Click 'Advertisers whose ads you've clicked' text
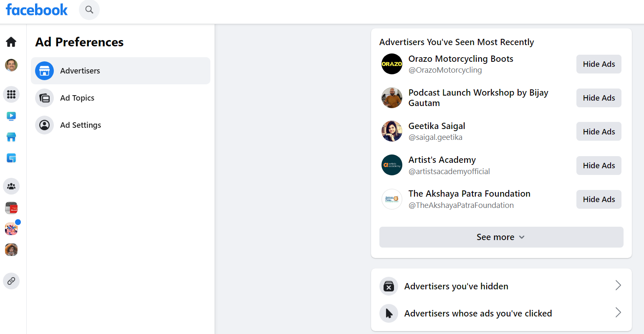 pos(478,314)
